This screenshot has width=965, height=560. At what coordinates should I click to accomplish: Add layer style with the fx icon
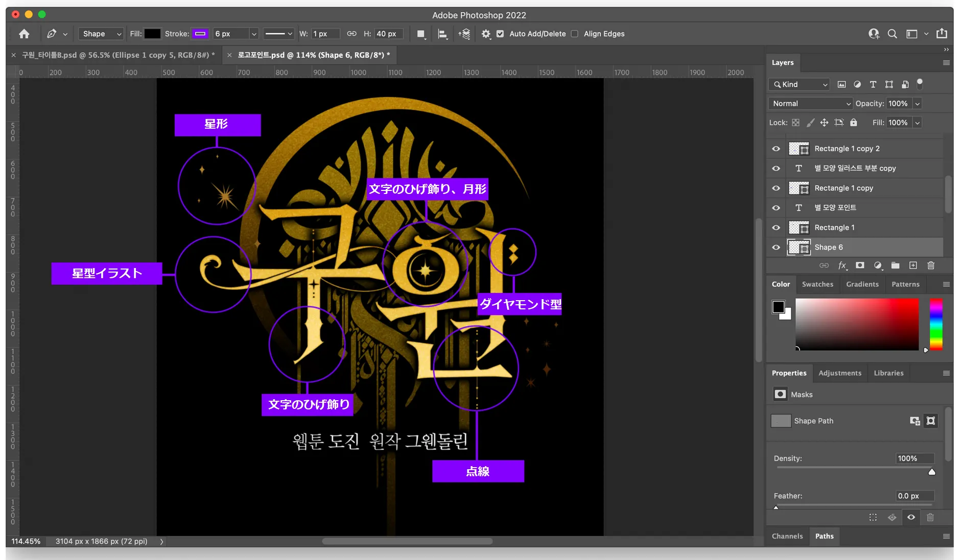(842, 265)
